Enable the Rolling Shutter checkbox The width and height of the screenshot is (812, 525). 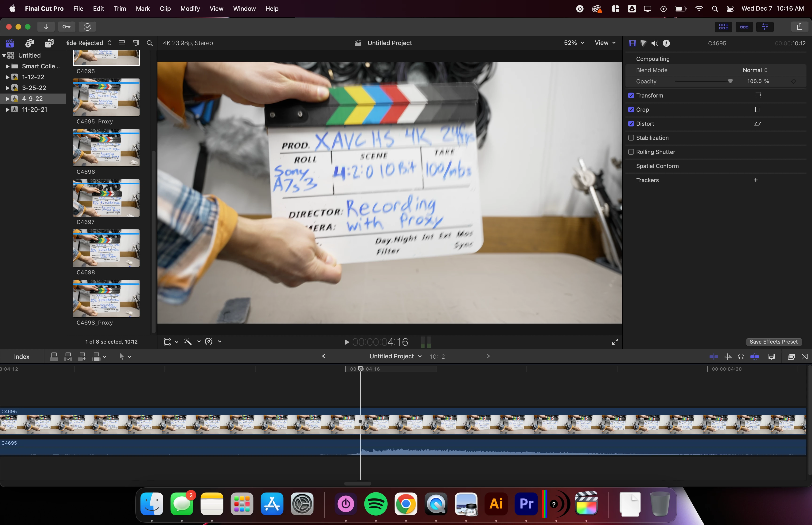(x=631, y=152)
